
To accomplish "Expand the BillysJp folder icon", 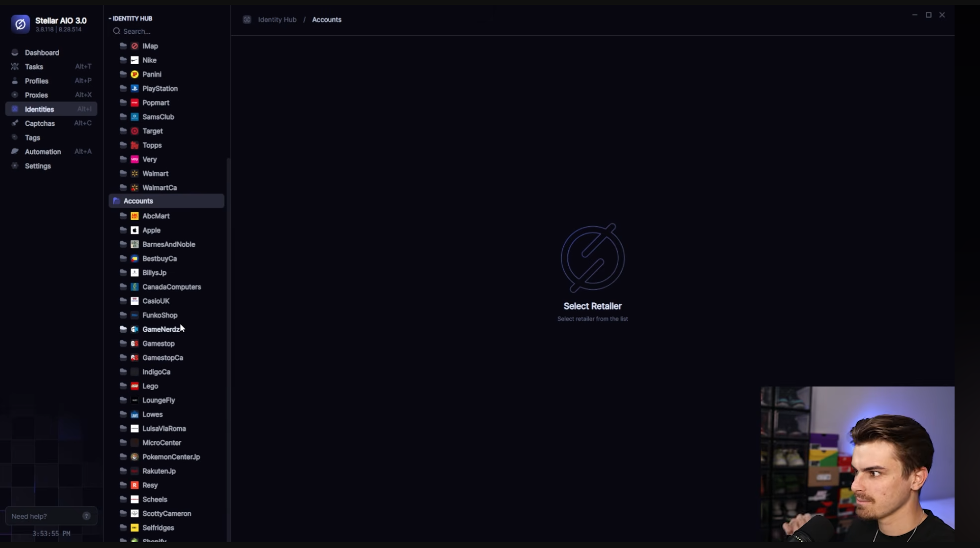I will pyautogui.click(x=123, y=273).
